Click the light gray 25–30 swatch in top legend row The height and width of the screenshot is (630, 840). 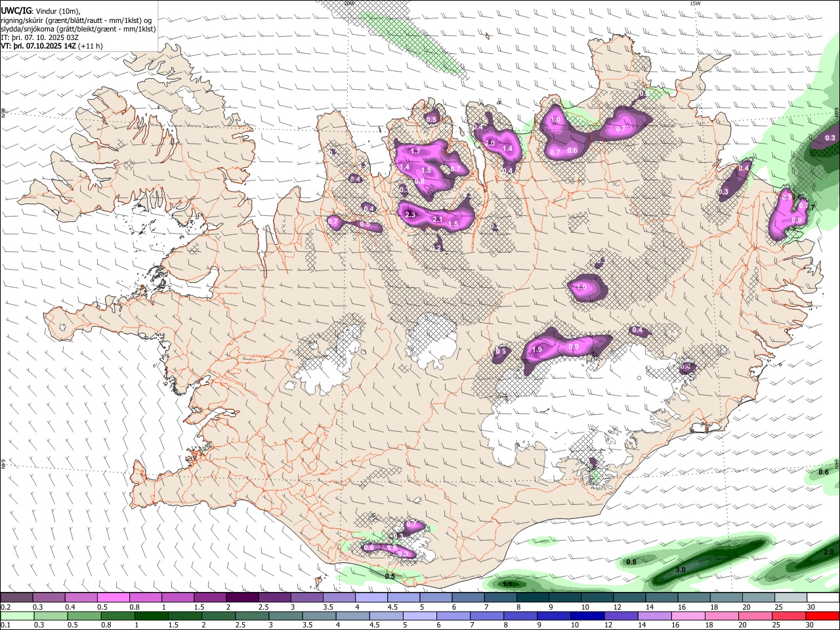[x=790, y=598]
